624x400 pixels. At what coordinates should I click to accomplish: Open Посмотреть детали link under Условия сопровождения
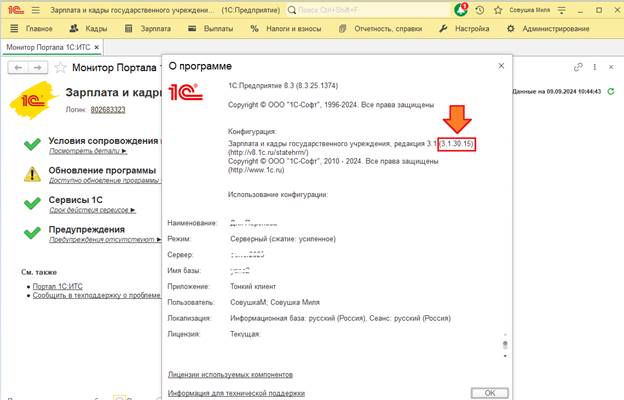coord(88,151)
